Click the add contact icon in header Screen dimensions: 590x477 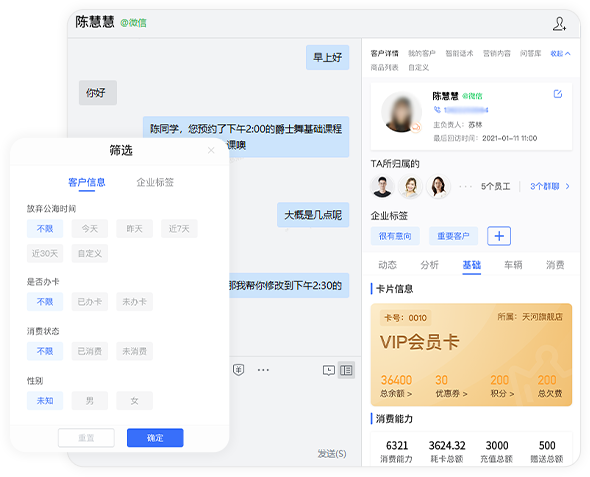click(559, 24)
